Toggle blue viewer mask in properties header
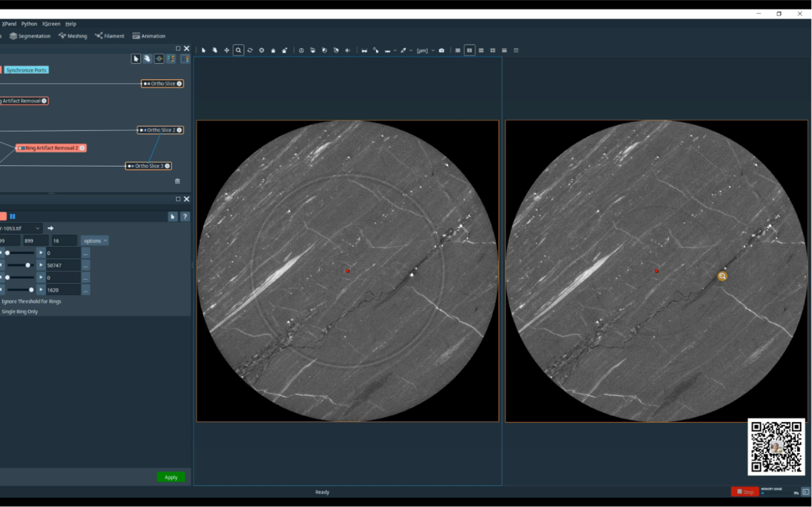This screenshot has width=812, height=507. tap(13, 217)
